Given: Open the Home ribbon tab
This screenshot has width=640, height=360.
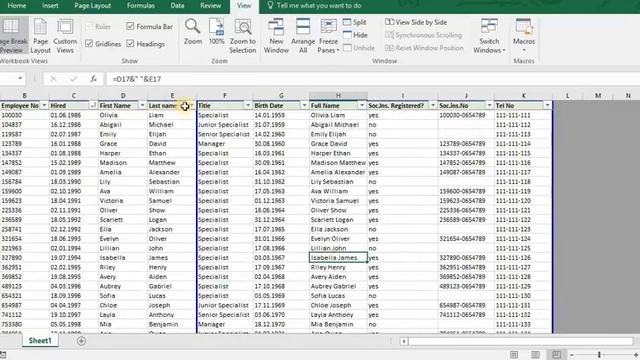Looking at the screenshot, I should pos(17,6).
